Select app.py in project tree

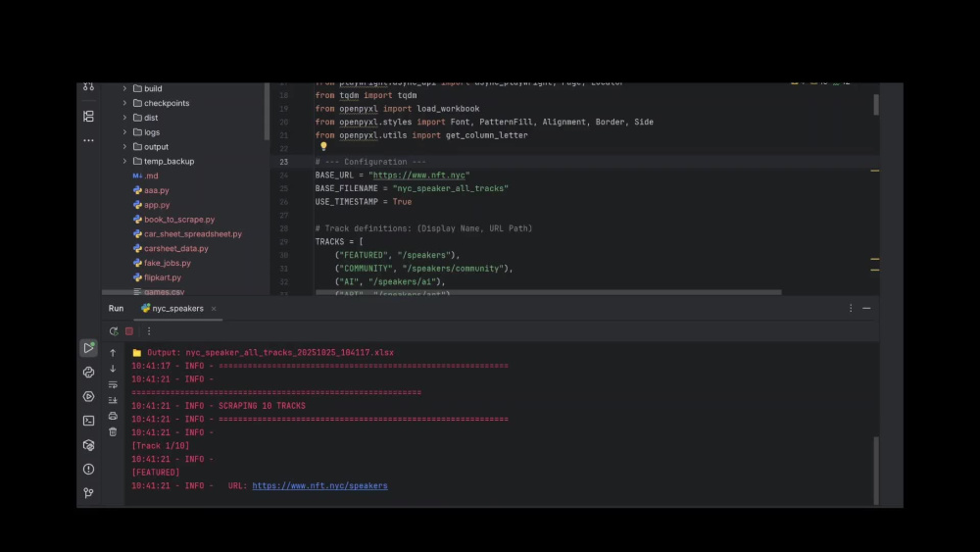[x=151, y=205]
